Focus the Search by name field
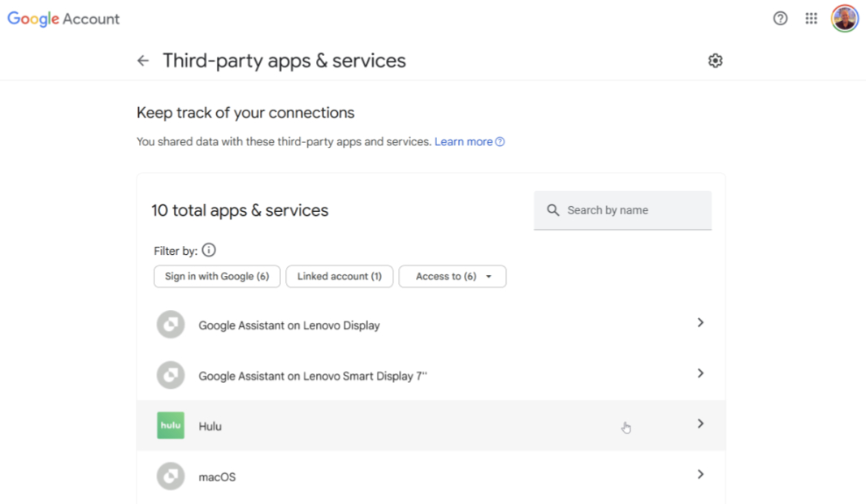The image size is (866, 504). pos(622,210)
